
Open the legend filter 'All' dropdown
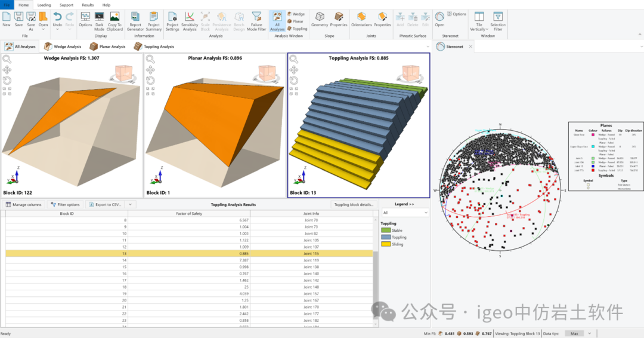[x=404, y=213]
